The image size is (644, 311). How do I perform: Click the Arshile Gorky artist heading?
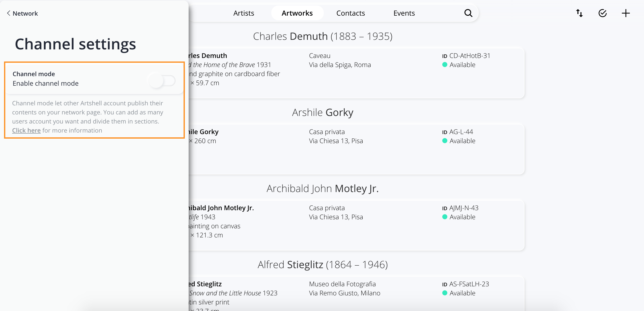click(x=323, y=112)
